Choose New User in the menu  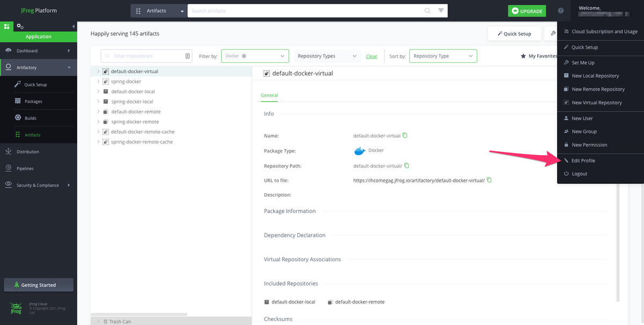point(601,118)
